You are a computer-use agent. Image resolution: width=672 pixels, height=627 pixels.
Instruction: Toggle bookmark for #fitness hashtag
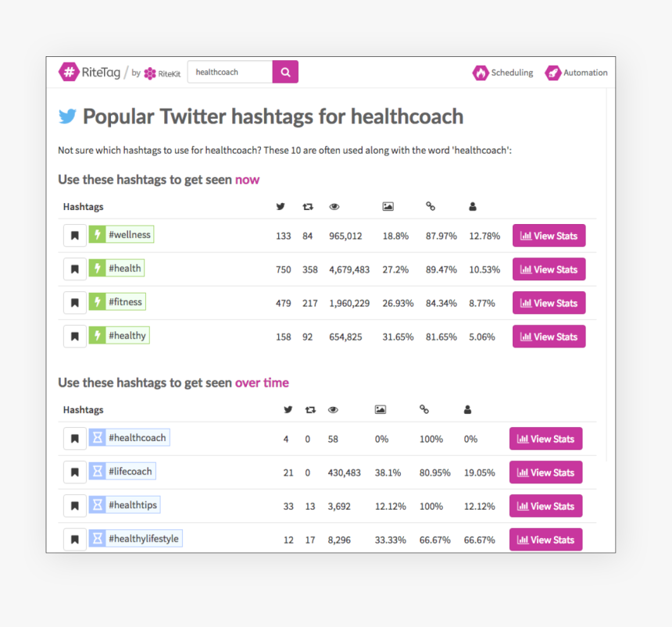[75, 303]
